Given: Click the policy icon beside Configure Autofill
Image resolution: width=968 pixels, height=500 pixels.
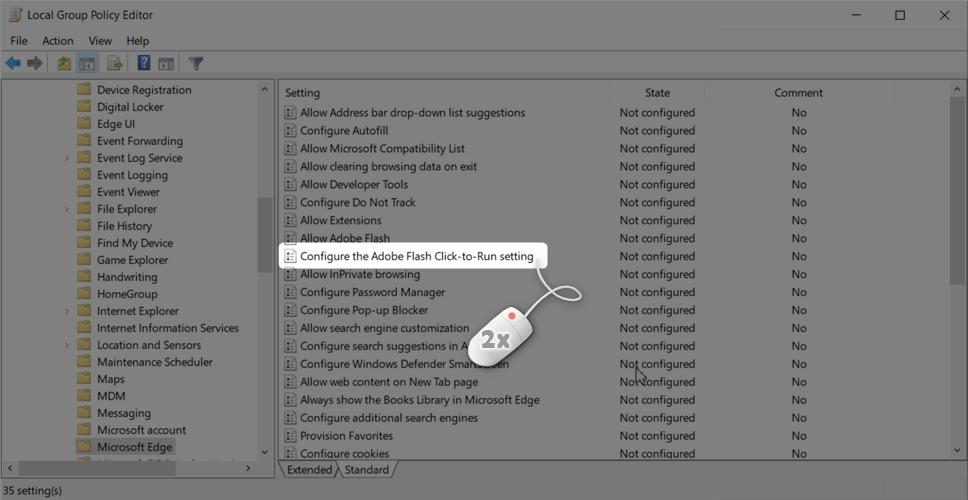Looking at the screenshot, I should (290, 130).
